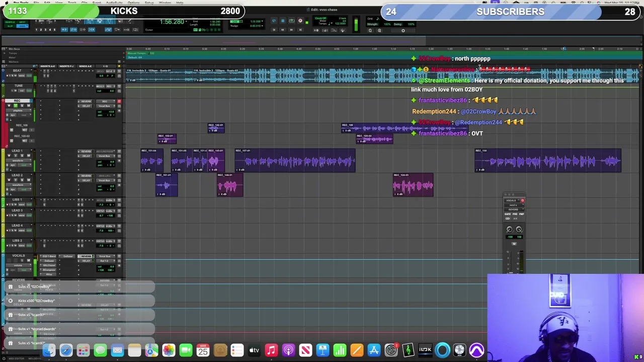
Task: Mute the LEAD 2 track
Action: [x=29, y=180]
